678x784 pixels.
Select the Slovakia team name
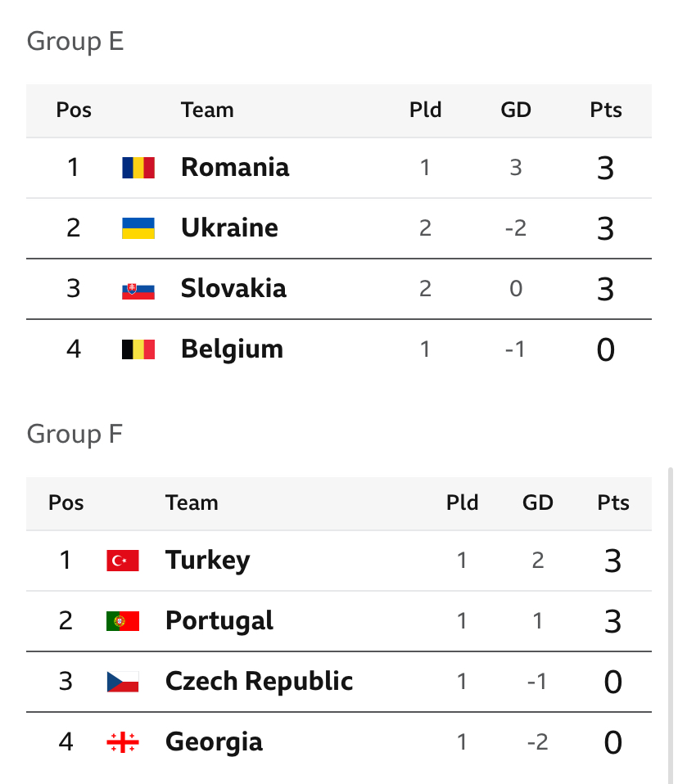point(233,289)
